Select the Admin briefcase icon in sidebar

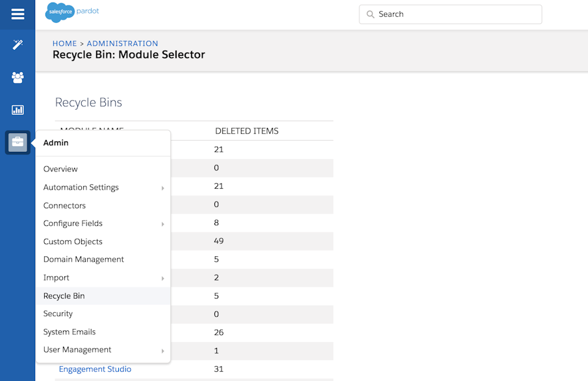(18, 142)
